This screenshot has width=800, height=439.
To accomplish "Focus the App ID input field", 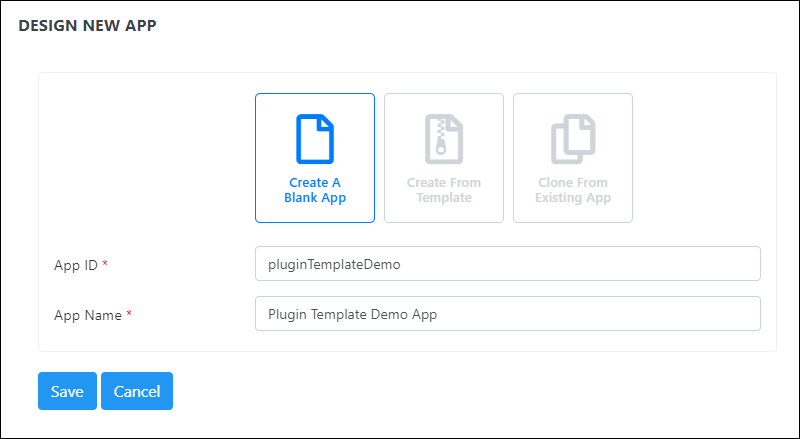I will 508,263.
